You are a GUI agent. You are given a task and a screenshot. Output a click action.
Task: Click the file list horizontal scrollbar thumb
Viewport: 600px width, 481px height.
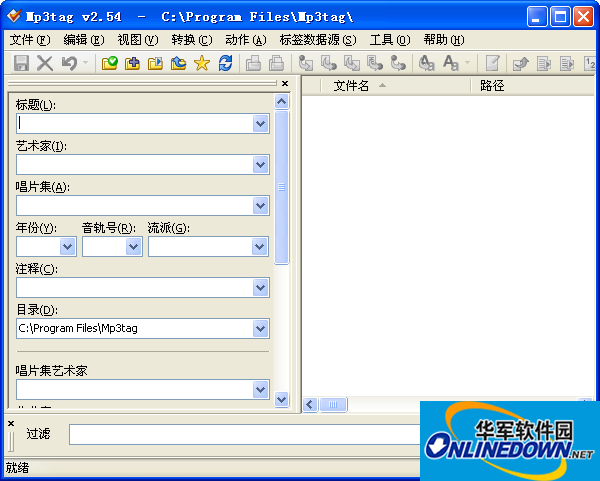tap(333, 404)
